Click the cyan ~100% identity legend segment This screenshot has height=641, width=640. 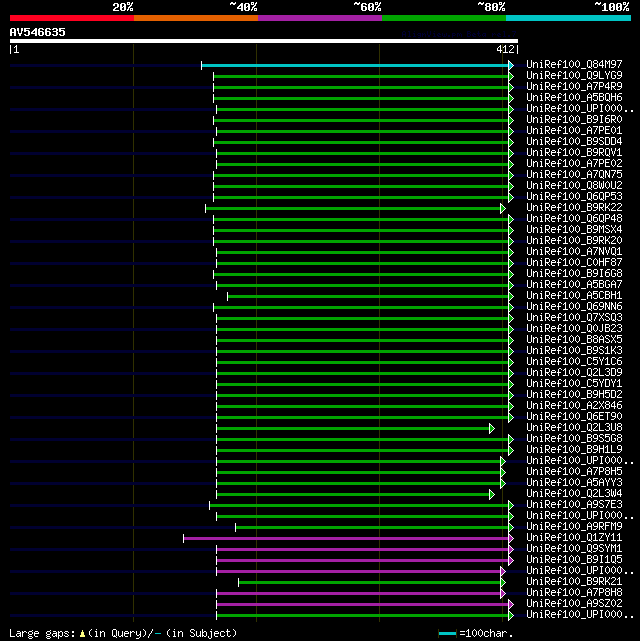[568, 18]
